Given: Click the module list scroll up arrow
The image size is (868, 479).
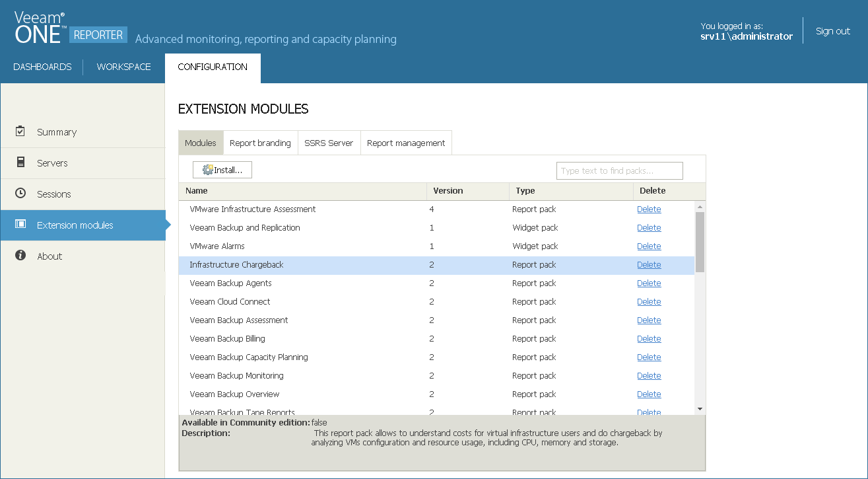Looking at the screenshot, I should [x=700, y=207].
